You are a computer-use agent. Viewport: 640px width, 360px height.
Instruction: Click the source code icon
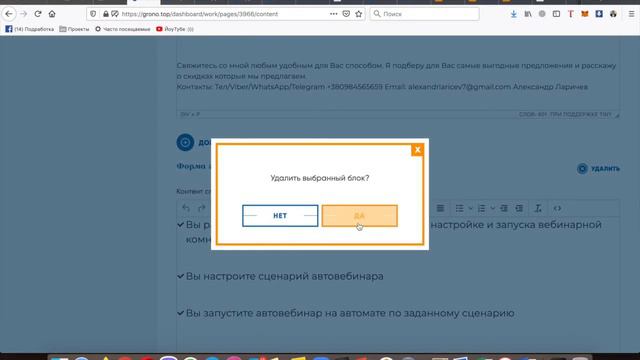coord(557,208)
